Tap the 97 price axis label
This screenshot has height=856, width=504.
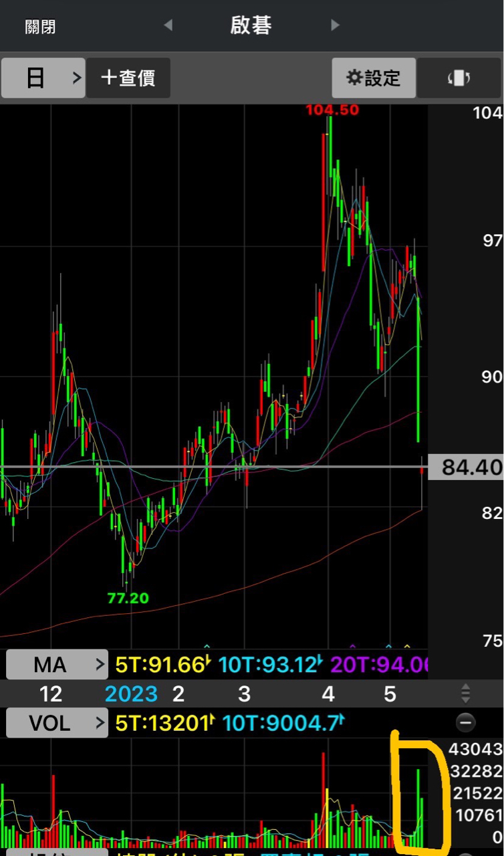click(492, 241)
